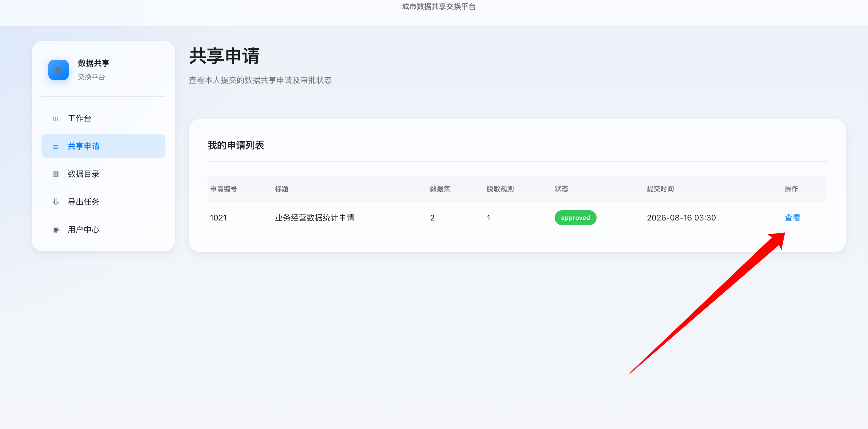The height and width of the screenshot is (429, 868).
Task: Click the 数据目录 grid icon
Action: [x=56, y=174]
